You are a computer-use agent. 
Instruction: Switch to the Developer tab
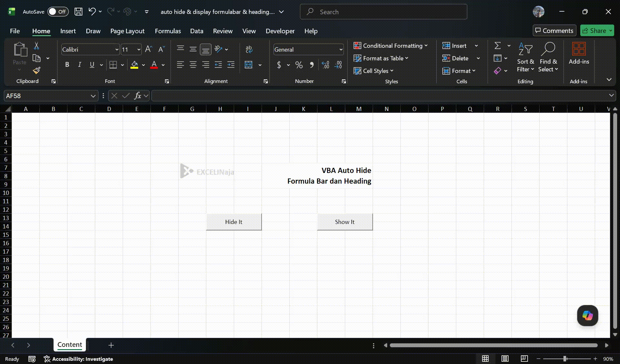[280, 31]
